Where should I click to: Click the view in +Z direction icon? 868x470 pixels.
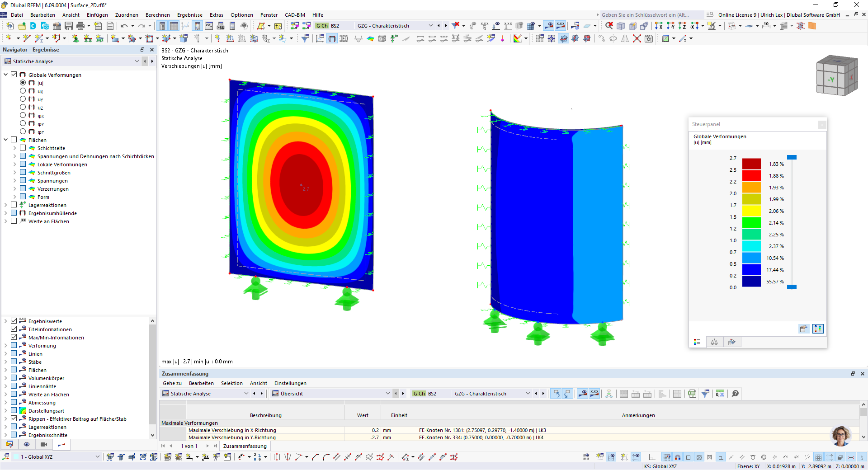[682, 26]
